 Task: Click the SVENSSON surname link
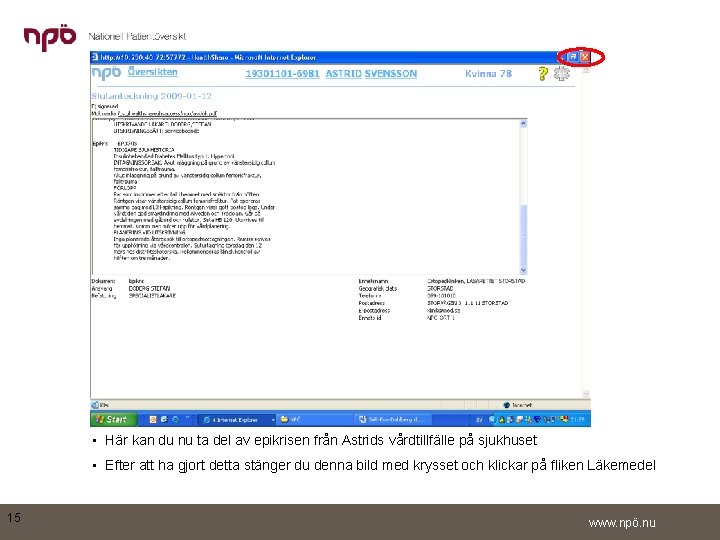[391, 74]
